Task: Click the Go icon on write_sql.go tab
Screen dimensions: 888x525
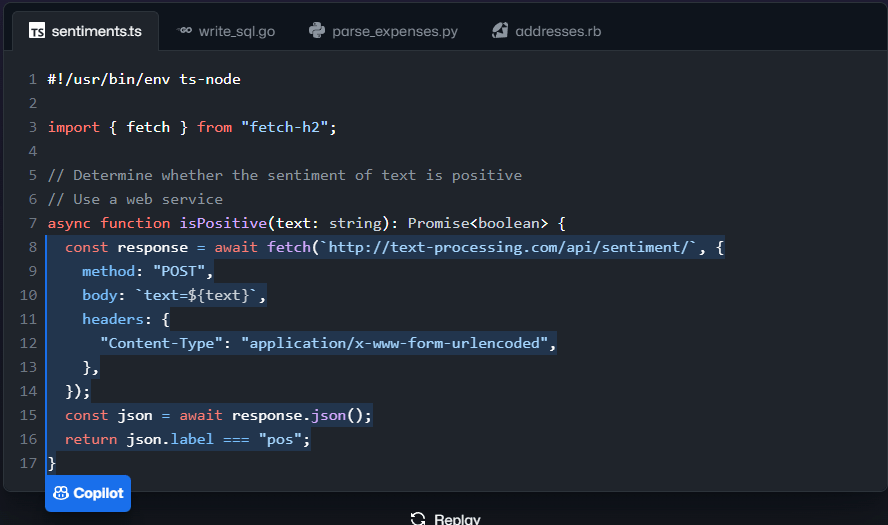Action: 185,30
